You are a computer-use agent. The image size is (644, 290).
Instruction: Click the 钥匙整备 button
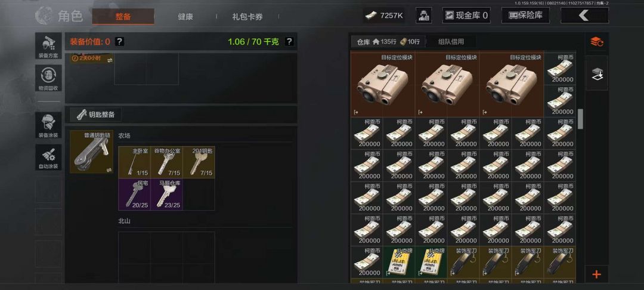click(95, 115)
